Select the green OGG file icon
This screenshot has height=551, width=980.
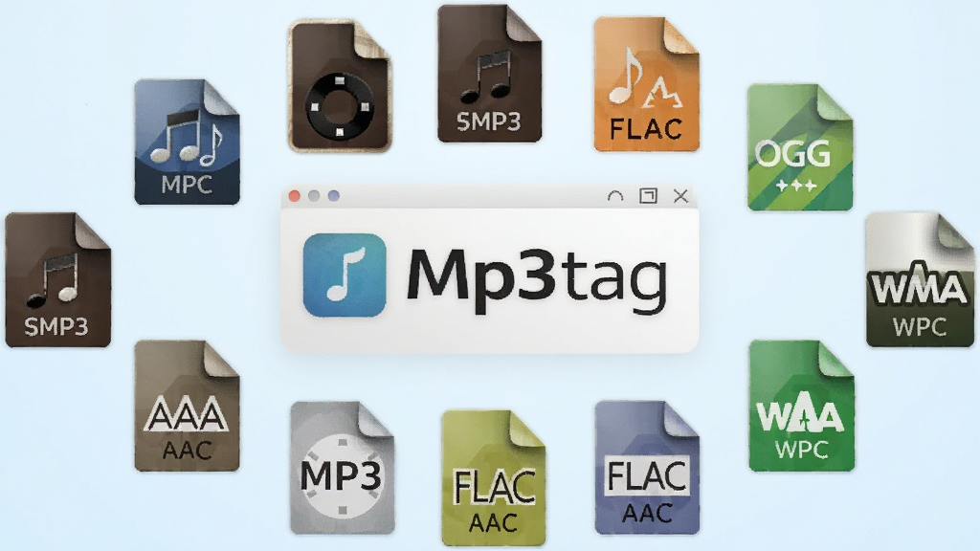[800, 146]
